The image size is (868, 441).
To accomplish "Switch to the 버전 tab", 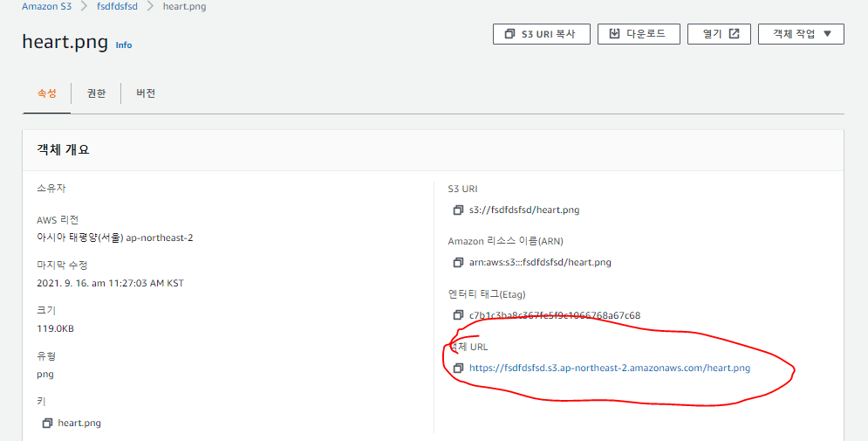I will pos(146,93).
